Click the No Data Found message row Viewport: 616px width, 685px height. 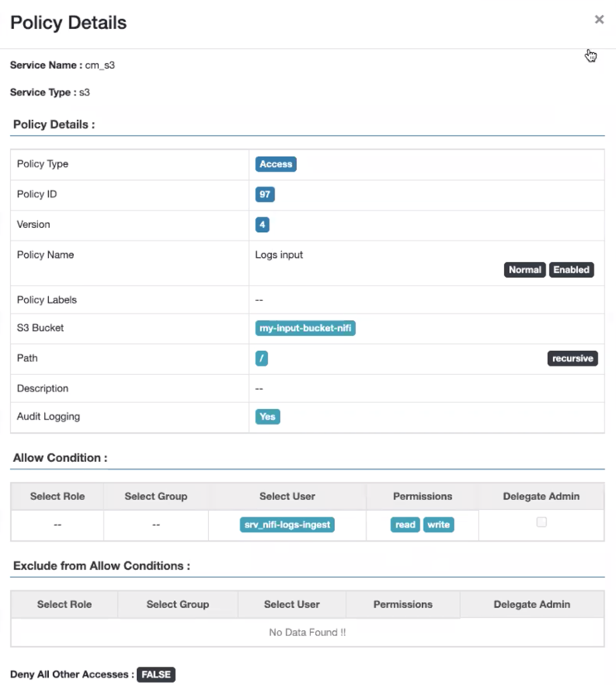tap(307, 632)
